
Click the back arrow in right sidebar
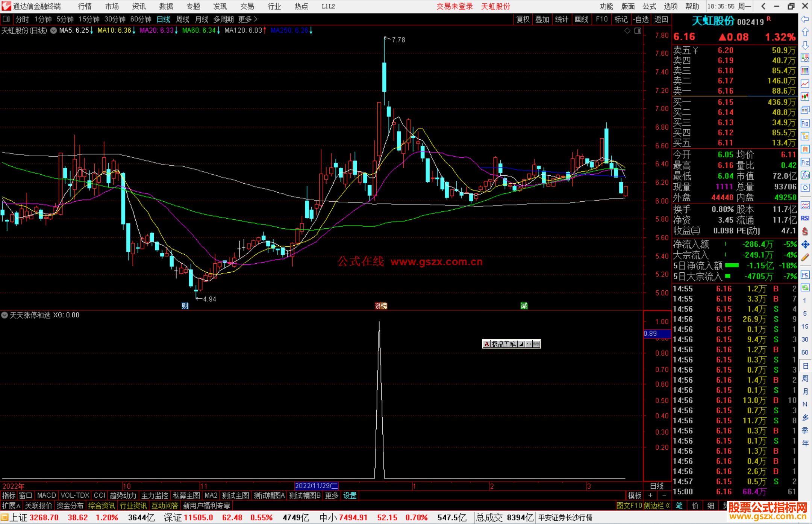pyautogui.click(x=805, y=19)
